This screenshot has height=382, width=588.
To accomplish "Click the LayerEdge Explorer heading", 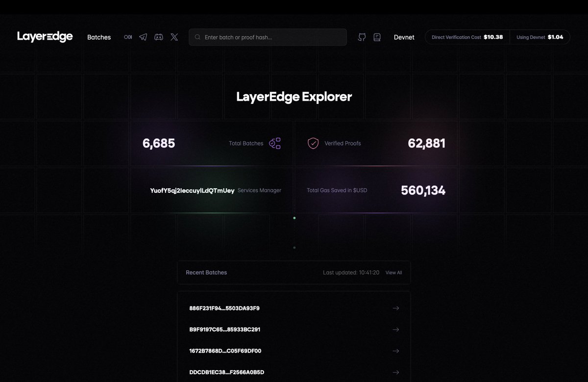I will click(294, 97).
